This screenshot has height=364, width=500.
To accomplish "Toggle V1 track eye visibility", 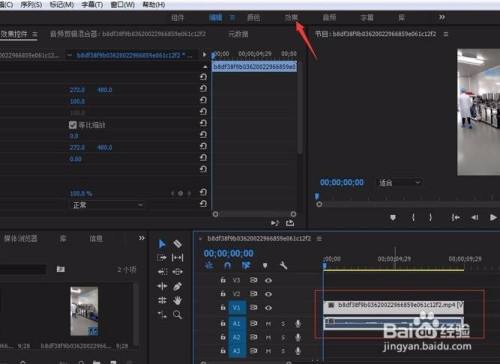I will [x=268, y=308].
